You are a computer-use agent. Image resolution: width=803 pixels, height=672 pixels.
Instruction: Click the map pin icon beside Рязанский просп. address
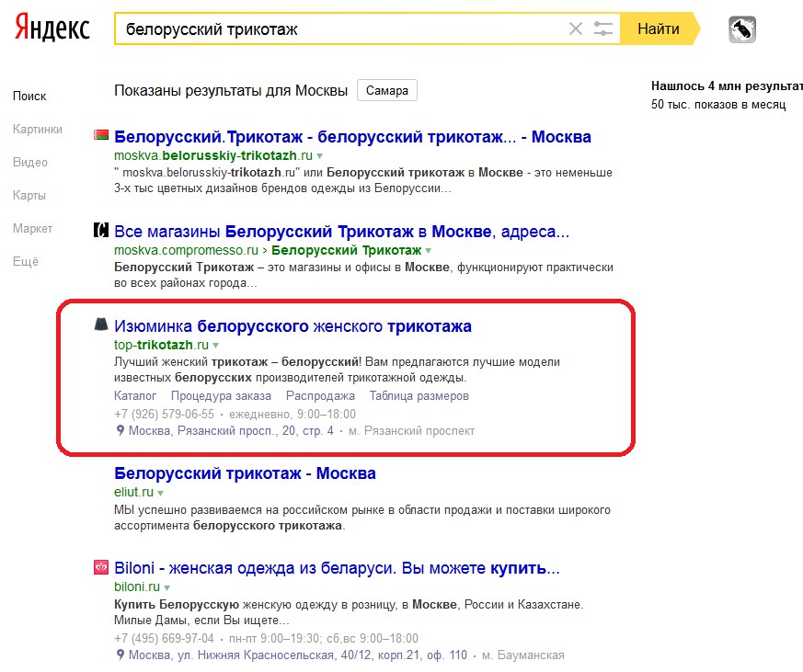[x=120, y=430]
